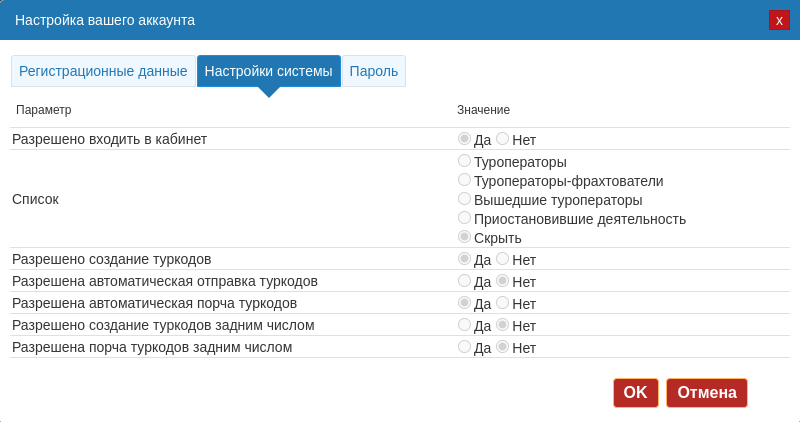Pick the Приостановившие деятельность radio option
The width and height of the screenshot is (800, 422).
465,218
